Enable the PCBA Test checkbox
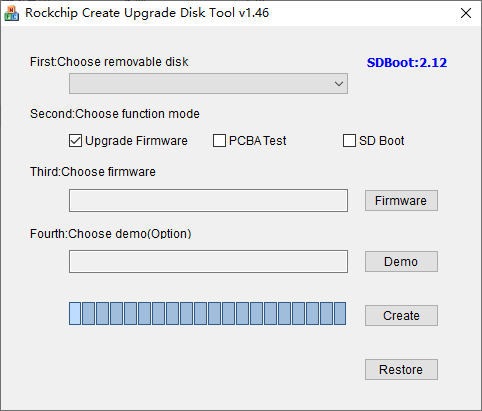This screenshot has height=411, width=482. [219, 141]
